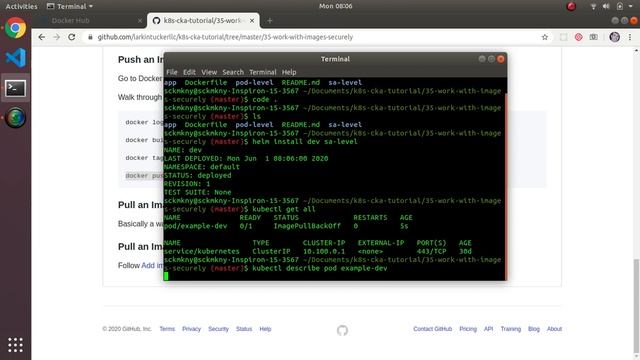Screen dimensions: 640x360
Task: Open the Security footer link
Action: coord(218,329)
